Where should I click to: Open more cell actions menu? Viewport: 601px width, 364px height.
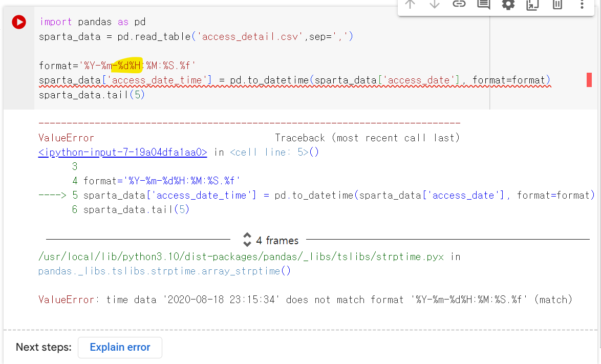[582, 5]
